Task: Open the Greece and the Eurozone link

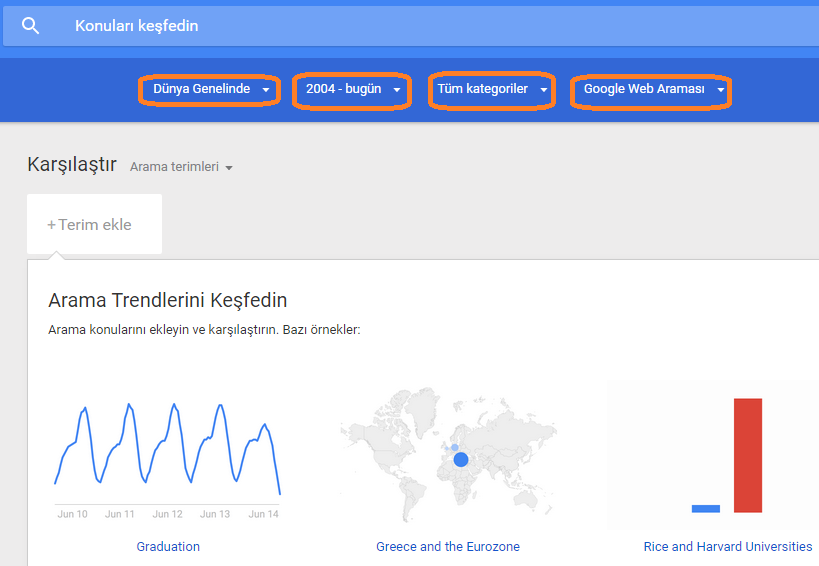Action: tap(448, 547)
